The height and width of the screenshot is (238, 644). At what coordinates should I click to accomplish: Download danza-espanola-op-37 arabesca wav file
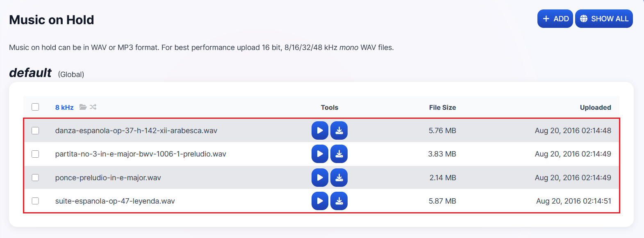click(x=339, y=131)
